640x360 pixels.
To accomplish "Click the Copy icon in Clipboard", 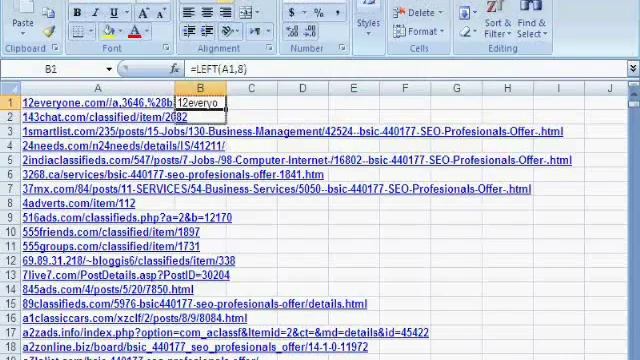I will click(49, 13).
